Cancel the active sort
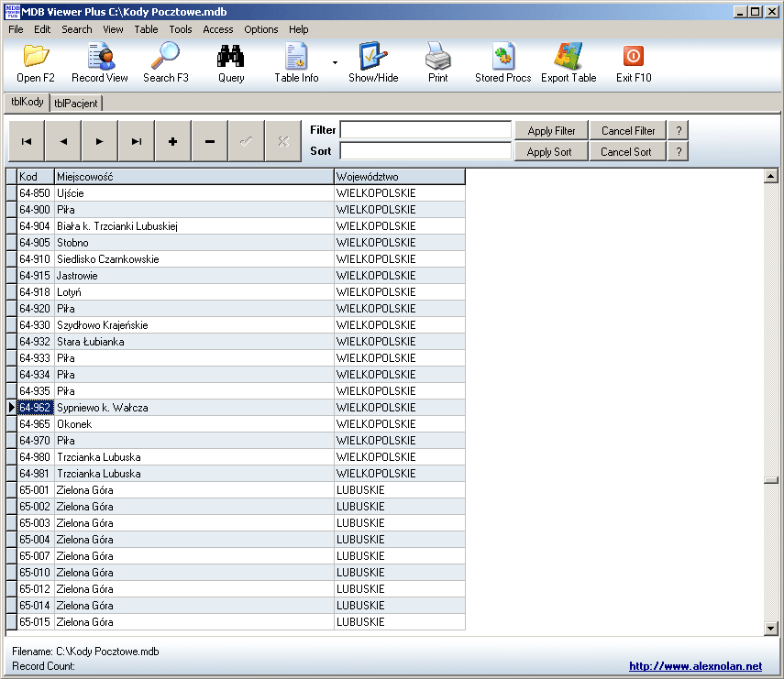The image size is (784, 679). [x=627, y=151]
